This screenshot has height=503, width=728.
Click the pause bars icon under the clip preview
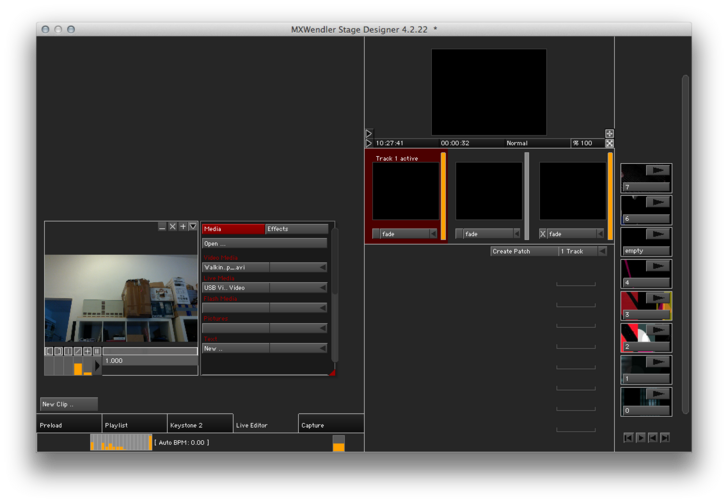[97, 351]
